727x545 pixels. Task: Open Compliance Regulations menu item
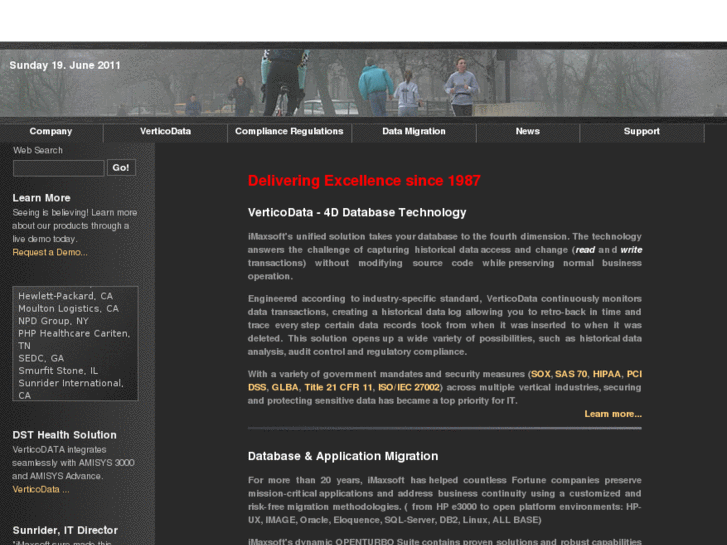[x=289, y=131]
